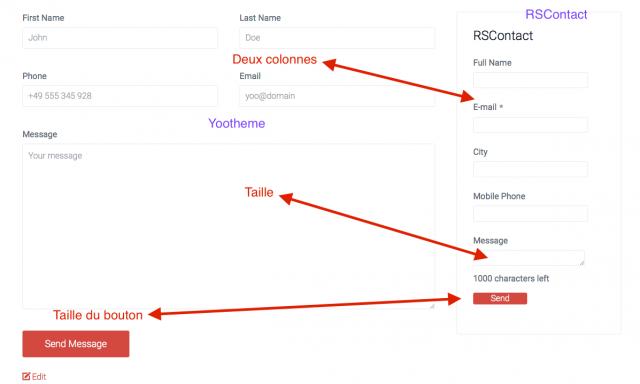
Task: Select the Yootheme Email field
Action: pyautogui.click(x=337, y=96)
